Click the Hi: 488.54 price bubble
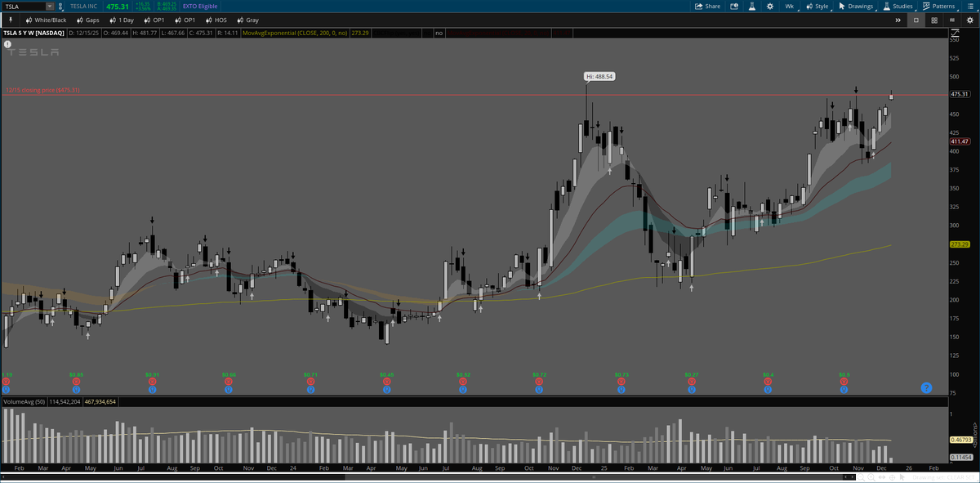The width and height of the screenshot is (980, 483). point(599,76)
